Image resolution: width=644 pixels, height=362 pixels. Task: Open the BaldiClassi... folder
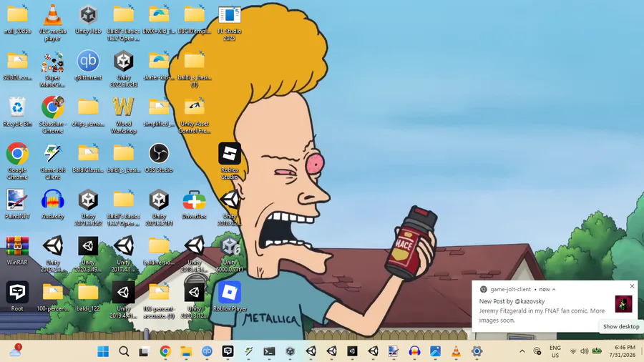coord(88,157)
